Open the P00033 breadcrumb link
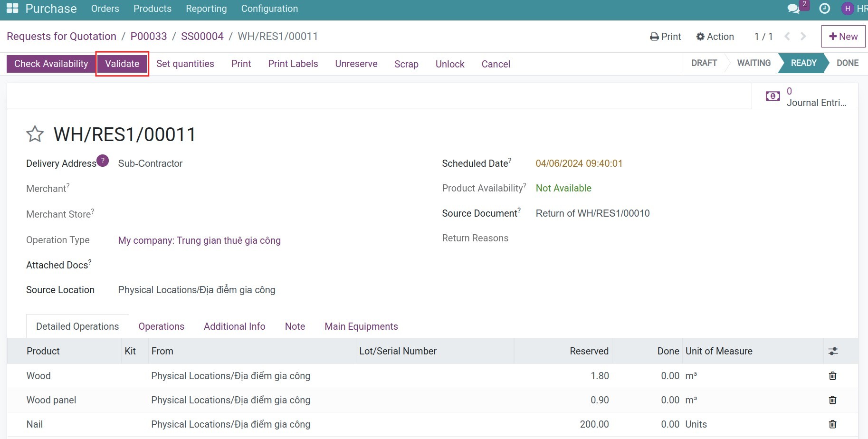This screenshot has width=868, height=439. point(149,37)
